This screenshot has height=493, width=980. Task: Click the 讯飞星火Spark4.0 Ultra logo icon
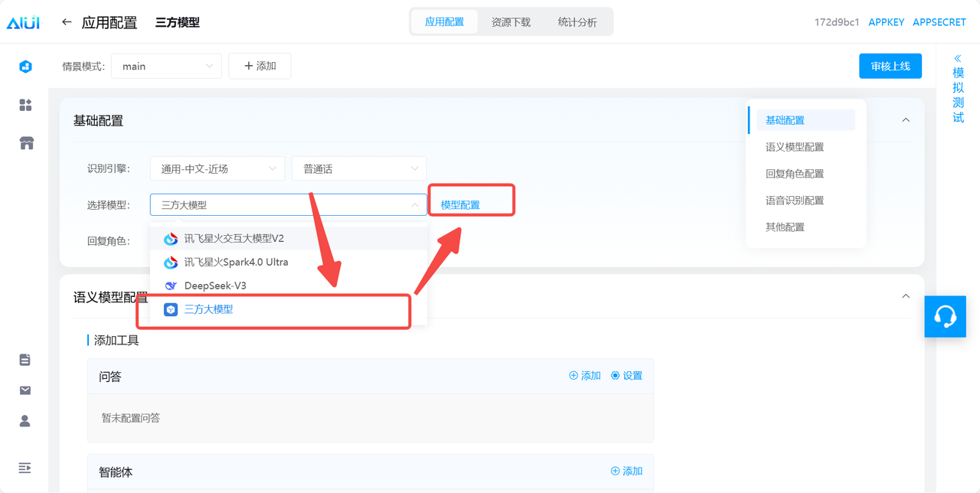pos(171,263)
